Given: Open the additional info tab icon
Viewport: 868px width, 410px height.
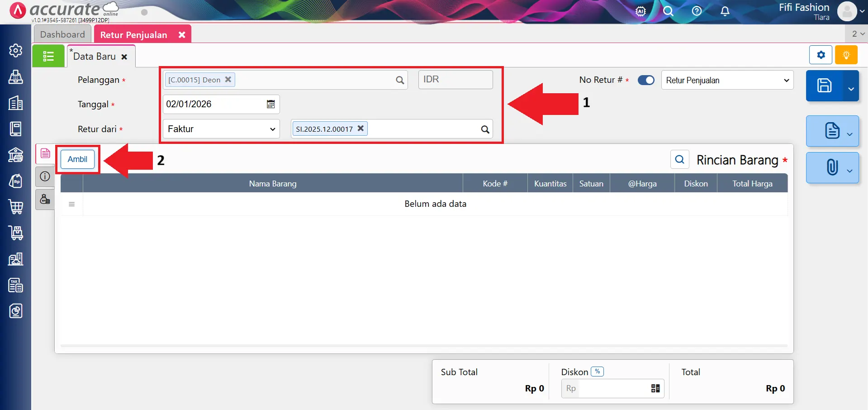Looking at the screenshot, I should click(45, 176).
